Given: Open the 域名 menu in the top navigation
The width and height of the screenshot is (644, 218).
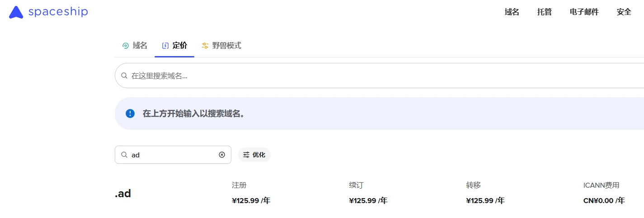Looking at the screenshot, I should pos(512,12).
